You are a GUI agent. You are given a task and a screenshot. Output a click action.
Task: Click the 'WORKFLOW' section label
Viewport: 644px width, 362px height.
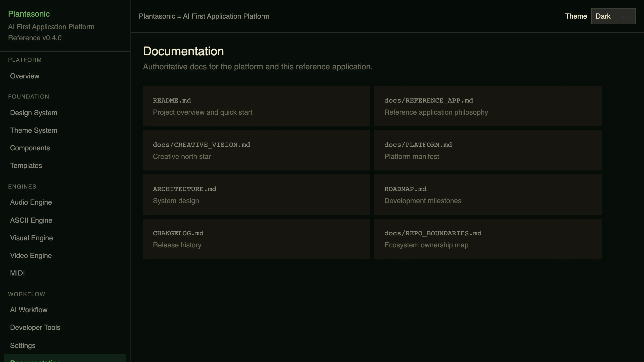27,294
